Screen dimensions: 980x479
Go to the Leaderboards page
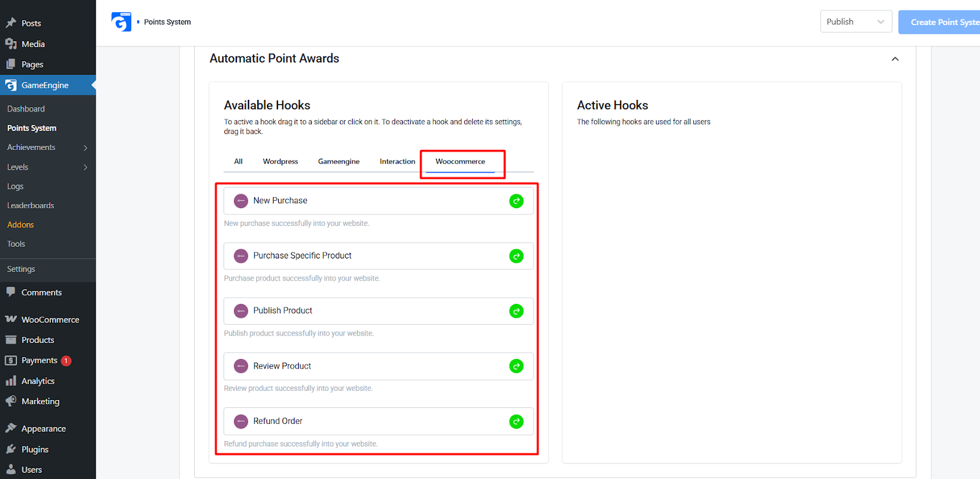[x=31, y=206]
